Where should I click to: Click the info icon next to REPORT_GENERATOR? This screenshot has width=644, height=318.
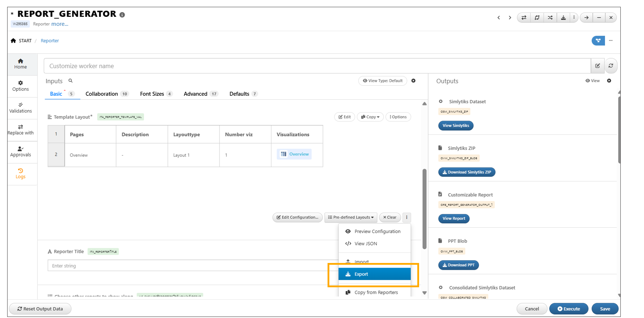point(122,15)
